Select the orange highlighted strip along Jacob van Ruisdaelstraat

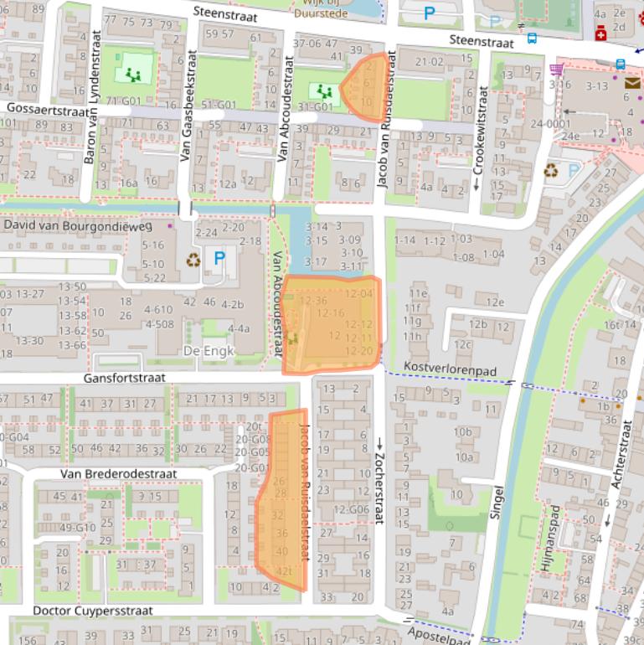click(285, 498)
